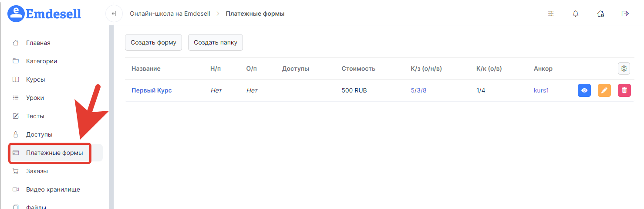Viewport: 644px width, 209px height.
Task: Open the Первый Курс form link
Action: tap(152, 90)
